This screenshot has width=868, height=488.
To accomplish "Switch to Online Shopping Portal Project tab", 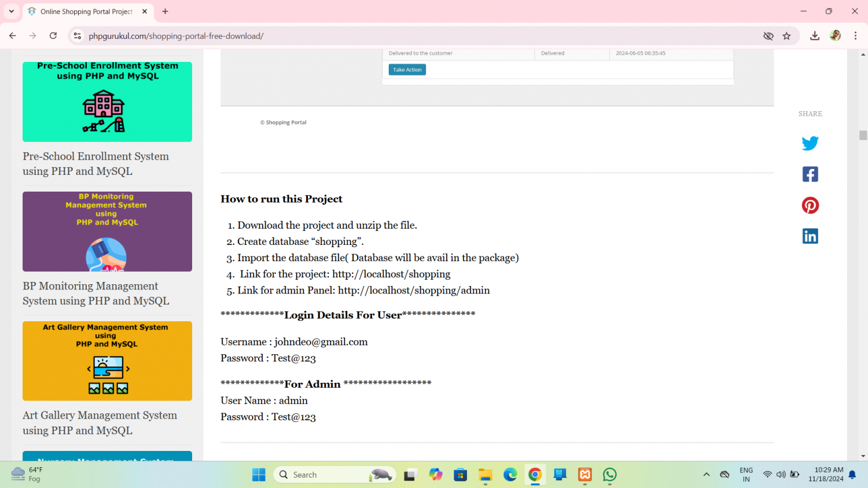I will click(87, 12).
